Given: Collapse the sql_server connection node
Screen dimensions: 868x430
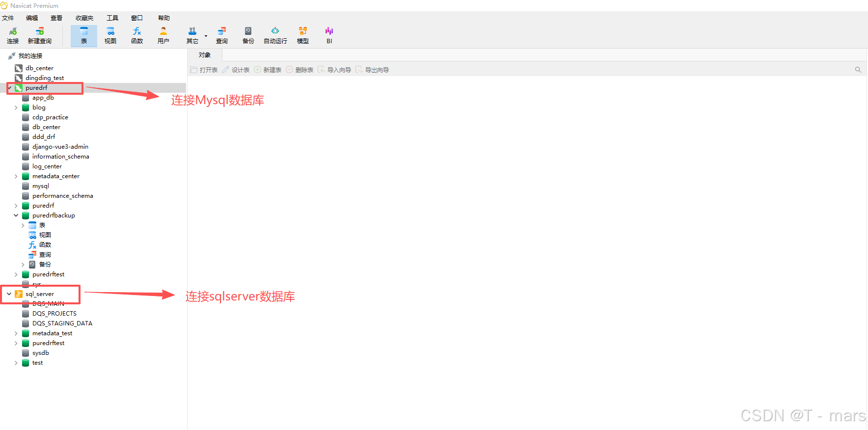Looking at the screenshot, I should click(x=9, y=294).
